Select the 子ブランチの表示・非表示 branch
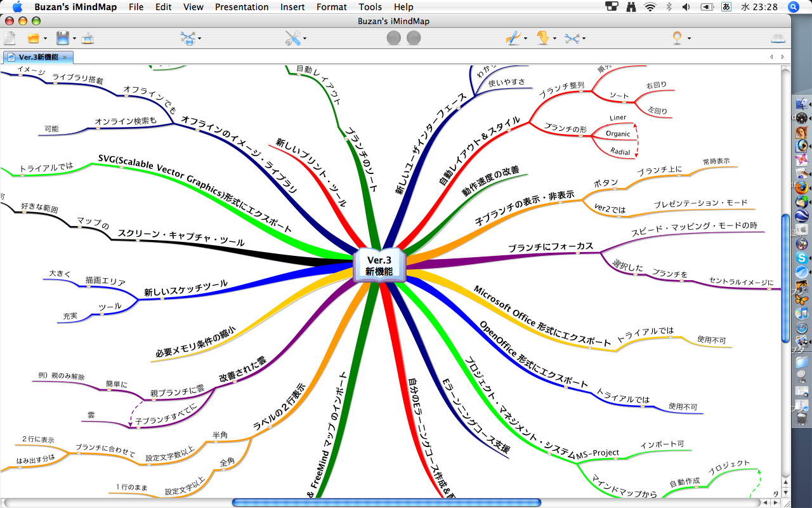The height and width of the screenshot is (508, 812). pos(525,208)
